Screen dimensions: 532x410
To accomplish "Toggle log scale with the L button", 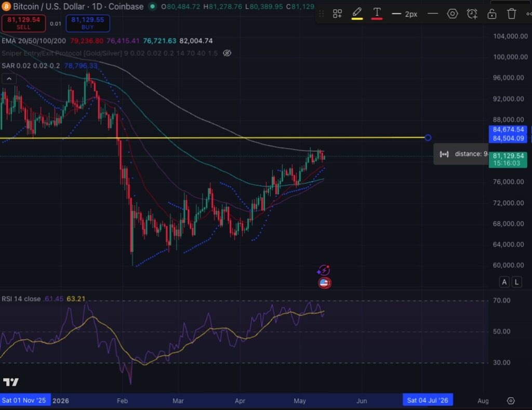I will click(516, 282).
